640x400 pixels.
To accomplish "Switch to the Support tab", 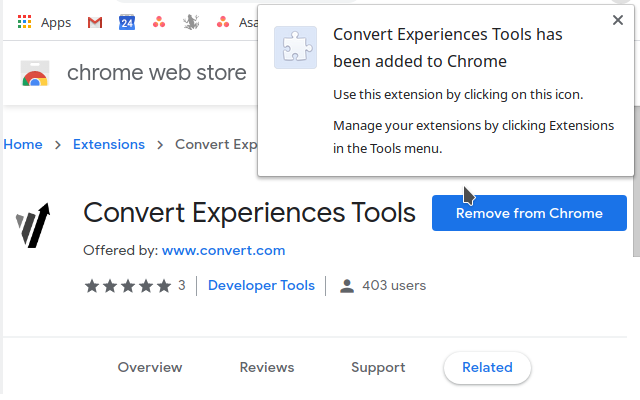I will pyautogui.click(x=378, y=367).
